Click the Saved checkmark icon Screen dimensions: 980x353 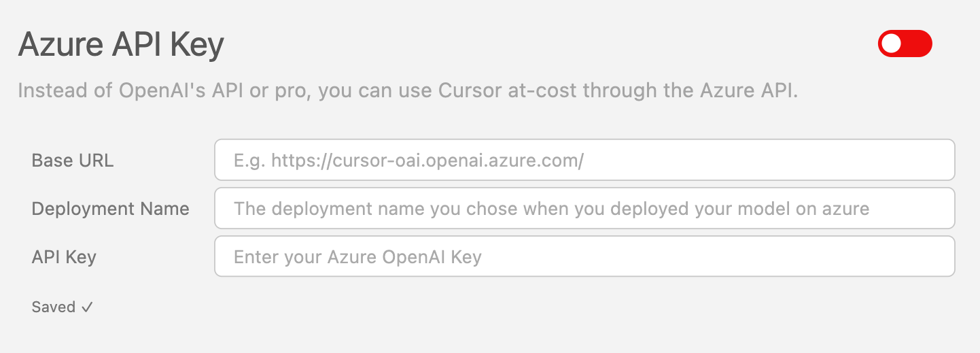(86, 307)
